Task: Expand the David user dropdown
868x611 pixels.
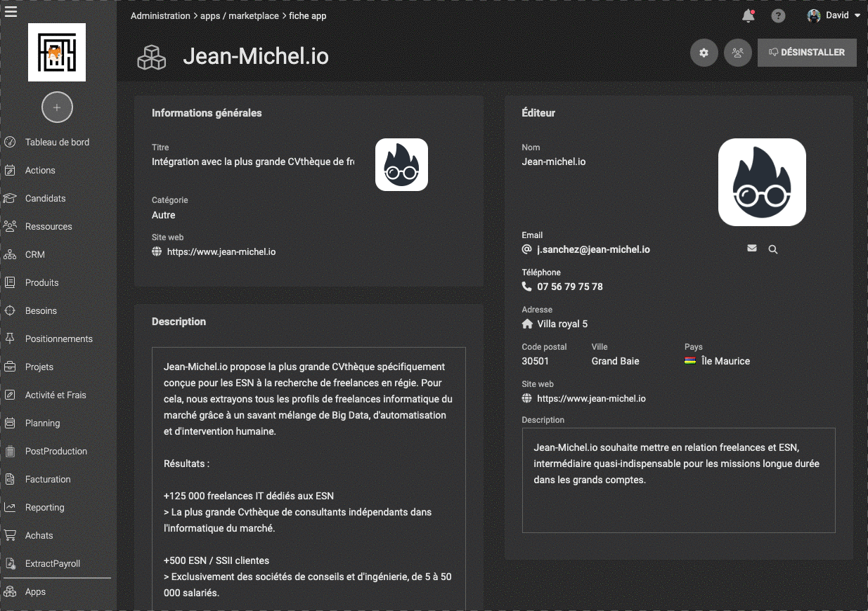Action: (x=836, y=15)
